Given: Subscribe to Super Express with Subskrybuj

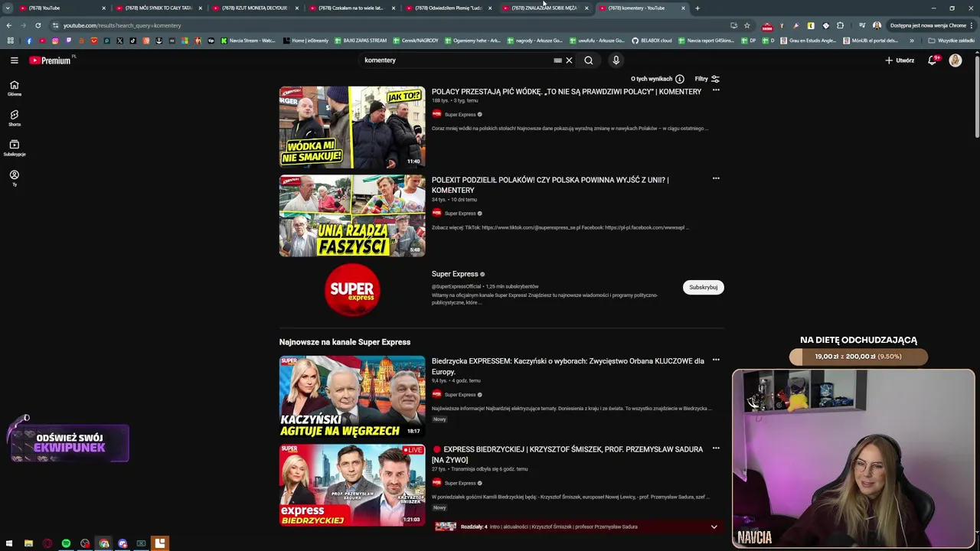Looking at the screenshot, I should tap(703, 287).
